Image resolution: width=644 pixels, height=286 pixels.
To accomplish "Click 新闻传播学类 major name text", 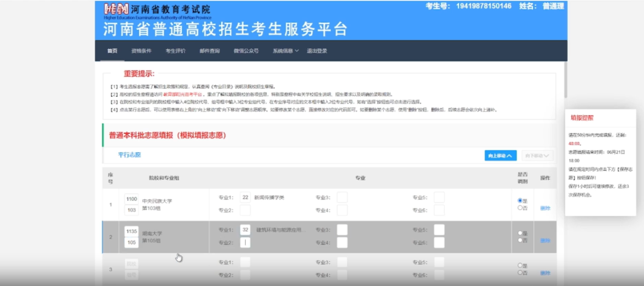I will click(x=269, y=198).
